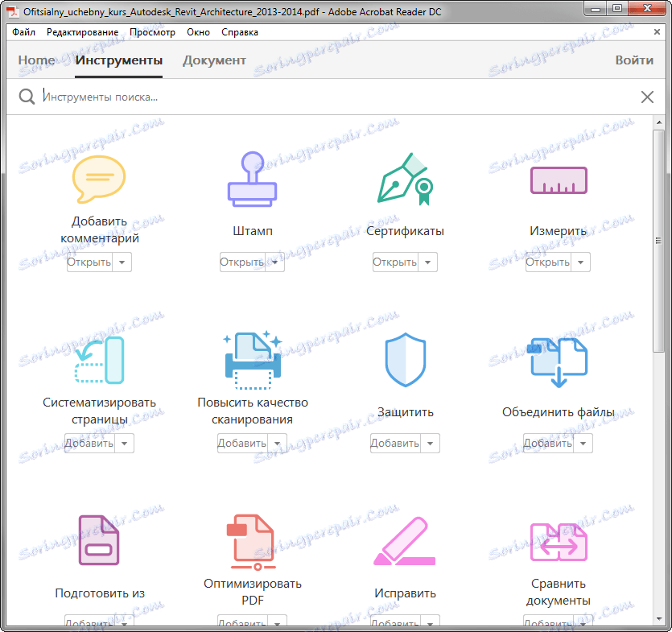Select the Combine Files icon

[x=559, y=362]
